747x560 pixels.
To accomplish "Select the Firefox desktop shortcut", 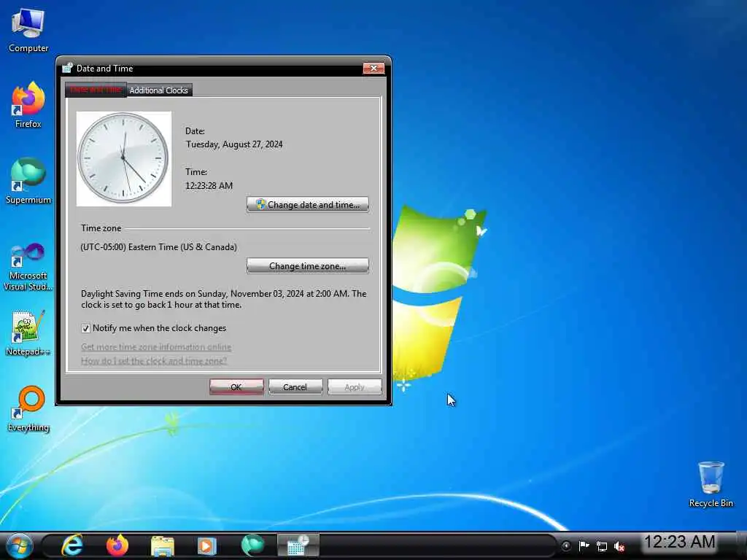I will pos(28,105).
